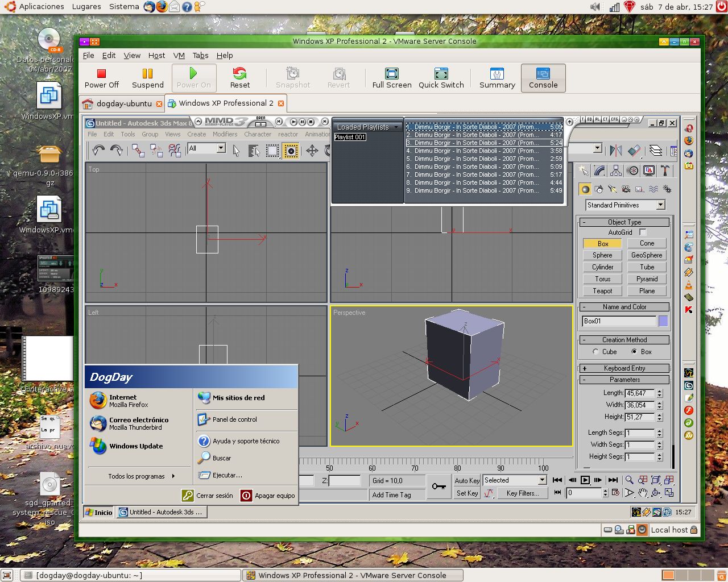Choose the Rectangular Selection Region tool

[x=272, y=150]
